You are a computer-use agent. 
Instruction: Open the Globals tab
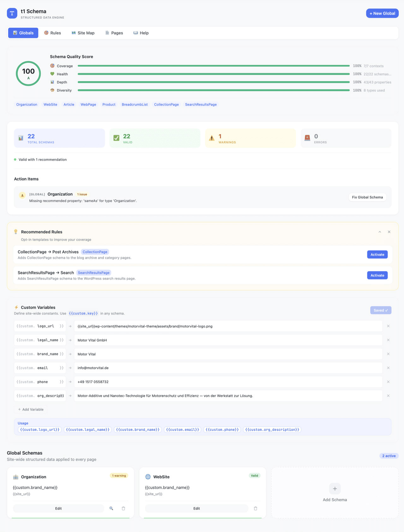click(23, 33)
